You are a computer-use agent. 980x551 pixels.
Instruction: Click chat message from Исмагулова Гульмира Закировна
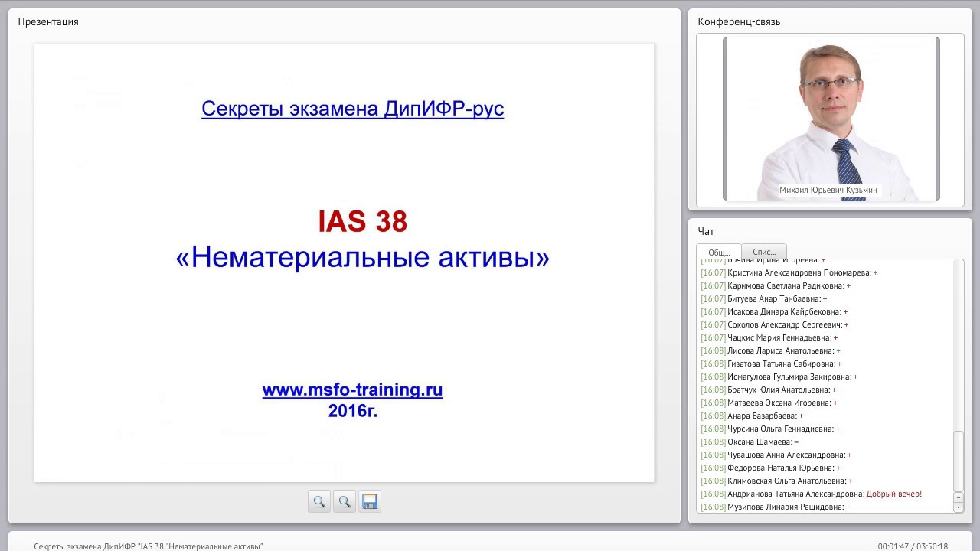tap(779, 377)
